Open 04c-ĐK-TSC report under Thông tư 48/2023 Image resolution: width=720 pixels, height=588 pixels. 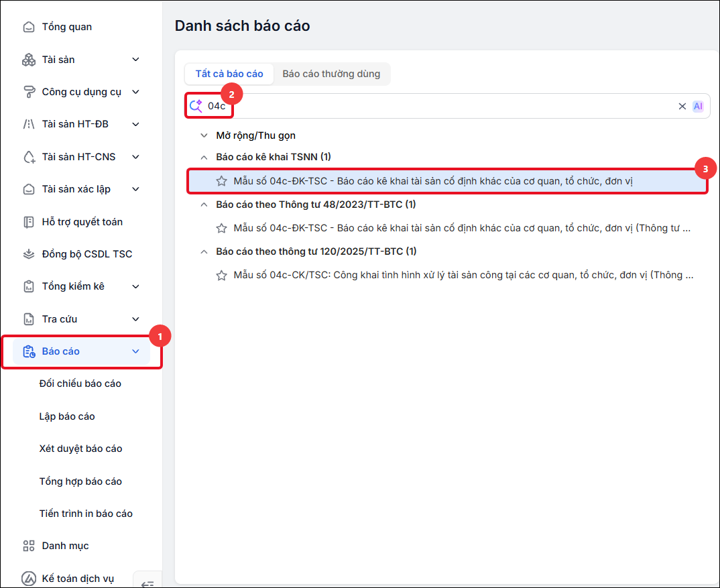pos(462,228)
